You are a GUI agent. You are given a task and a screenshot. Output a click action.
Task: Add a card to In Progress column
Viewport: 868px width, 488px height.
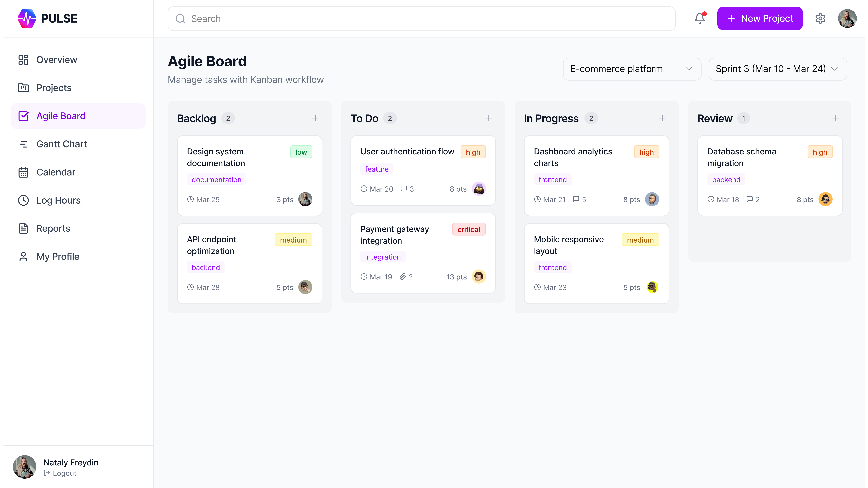tap(662, 118)
